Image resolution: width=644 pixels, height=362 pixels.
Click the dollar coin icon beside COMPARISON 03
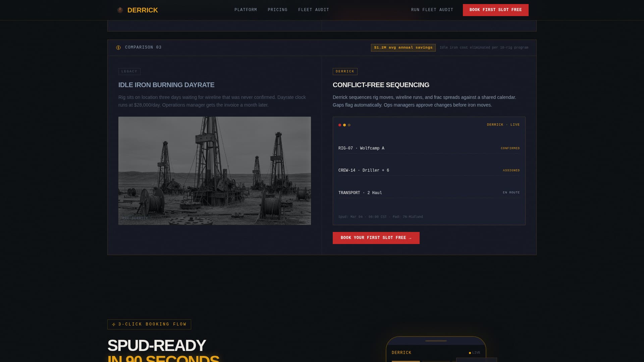[118, 47]
